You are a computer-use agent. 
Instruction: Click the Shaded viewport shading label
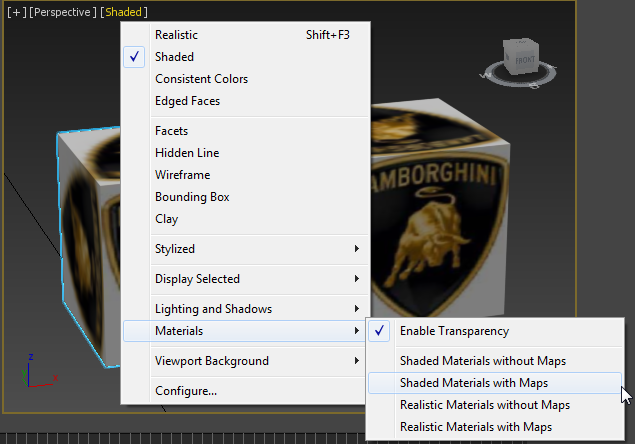pos(124,12)
